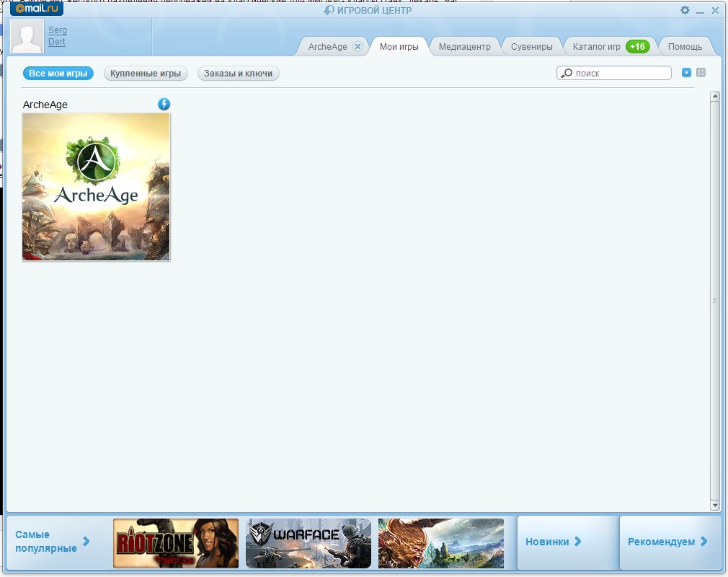
Task: Open Заказы и ключи section
Action: pyautogui.click(x=238, y=74)
